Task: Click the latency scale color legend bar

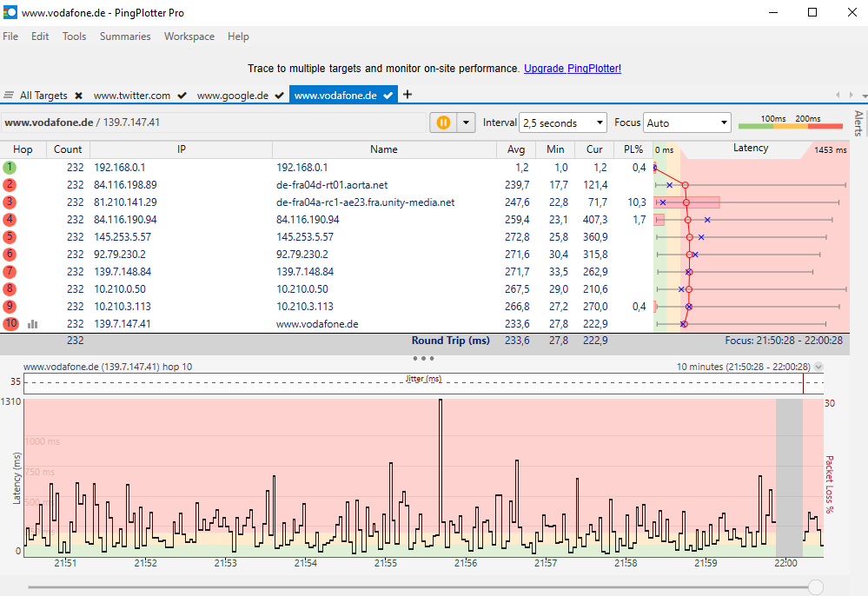Action: point(791,127)
